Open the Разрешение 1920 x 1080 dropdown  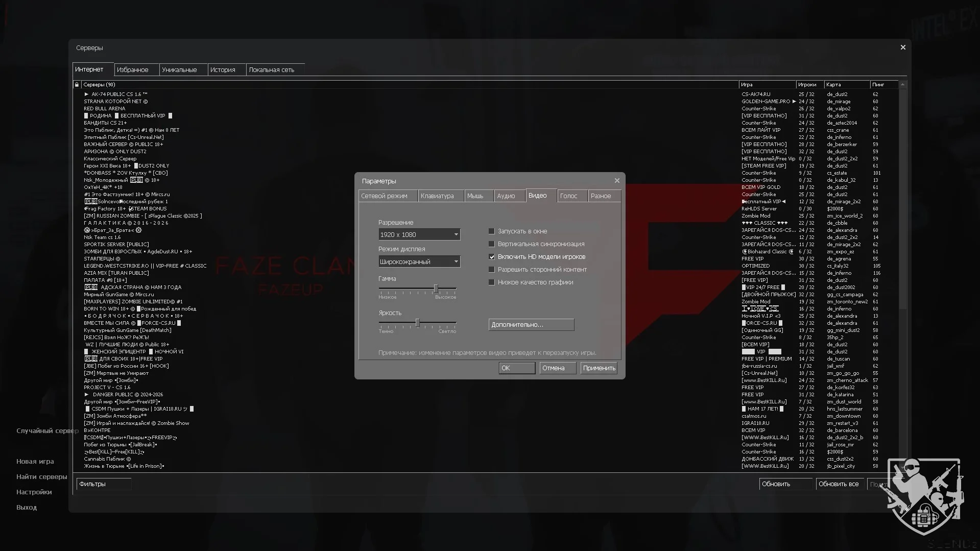click(419, 235)
